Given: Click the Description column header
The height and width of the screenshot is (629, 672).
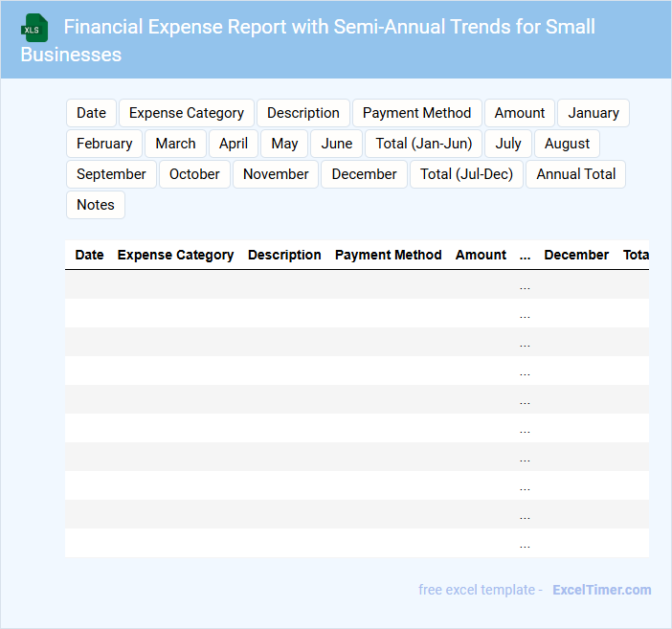Looking at the screenshot, I should (284, 255).
